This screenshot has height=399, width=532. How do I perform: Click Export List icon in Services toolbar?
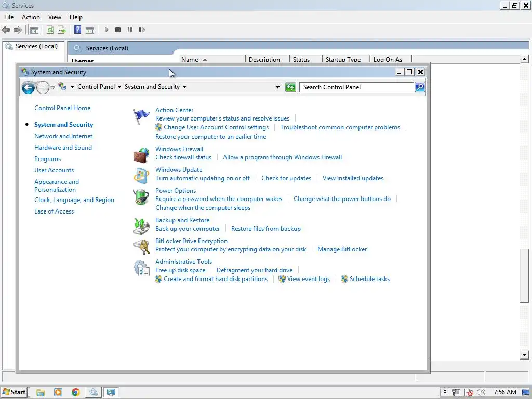[62, 30]
